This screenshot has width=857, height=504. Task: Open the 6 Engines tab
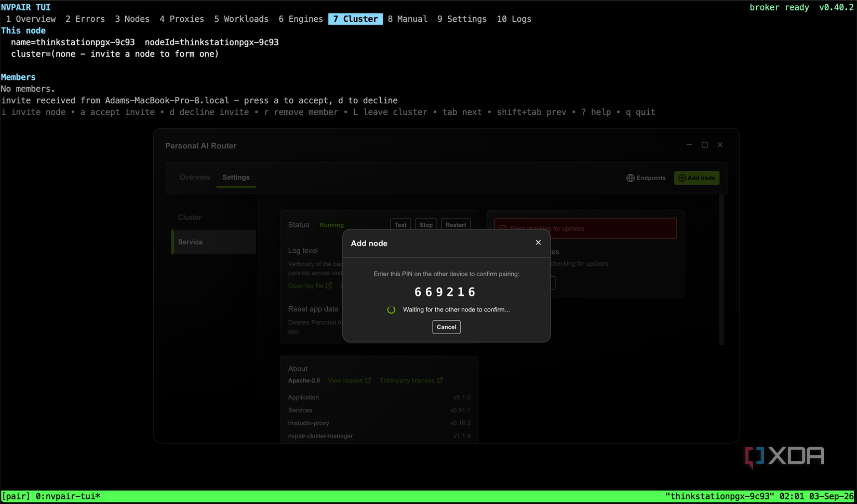(301, 19)
